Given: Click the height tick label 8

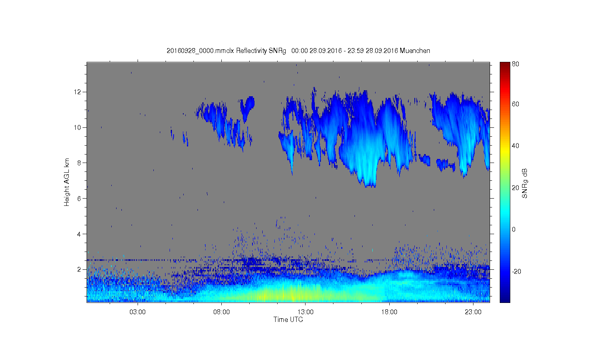Looking at the screenshot, I should (80, 163).
